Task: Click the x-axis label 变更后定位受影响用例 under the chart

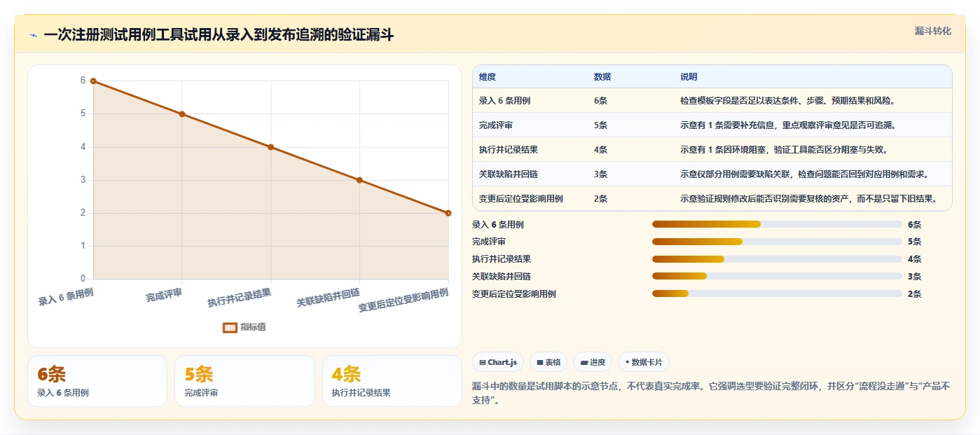Action: (x=403, y=300)
